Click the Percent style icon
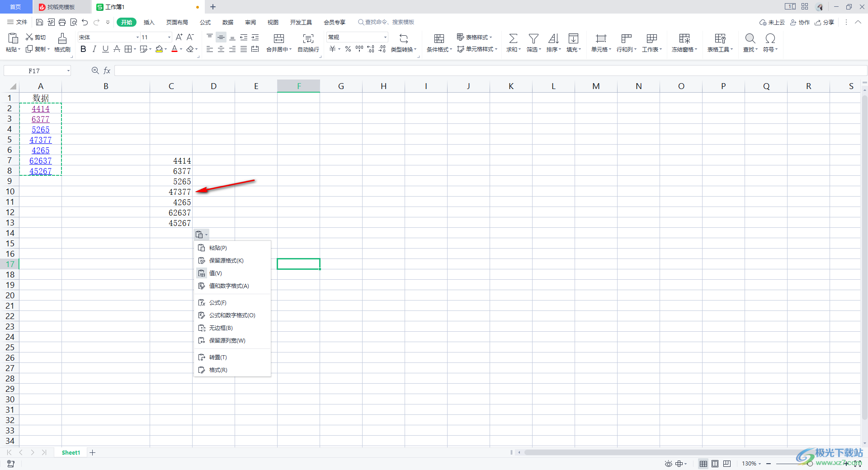 pyautogui.click(x=348, y=49)
